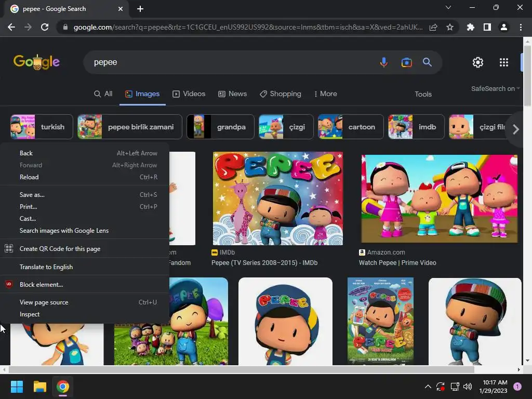Click the magnifier search button
Image resolution: width=532 pixels, height=399 pixels.
coord(427,62)
